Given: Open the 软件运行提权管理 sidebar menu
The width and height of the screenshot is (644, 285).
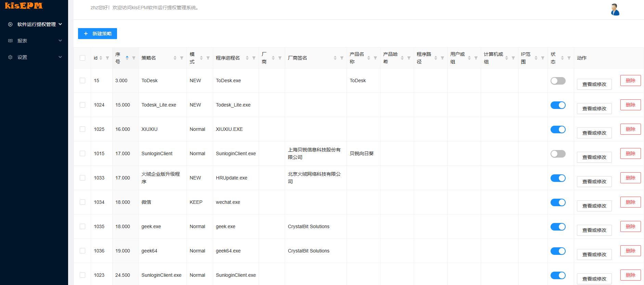Looking at the screenshot, I should pos(34,24).
